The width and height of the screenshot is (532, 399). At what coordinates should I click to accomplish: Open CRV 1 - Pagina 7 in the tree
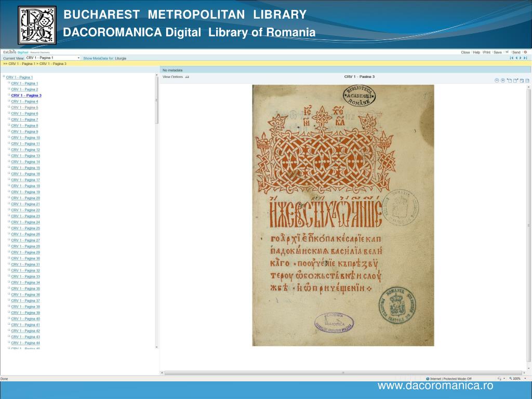[24, 120]
